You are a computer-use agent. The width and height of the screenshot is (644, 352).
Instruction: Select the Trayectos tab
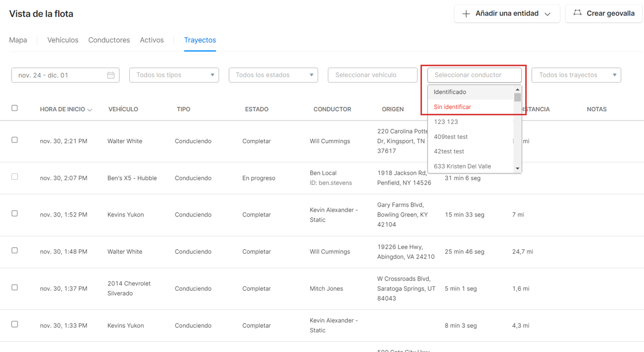pyautogui.click(x=200, y=40)
